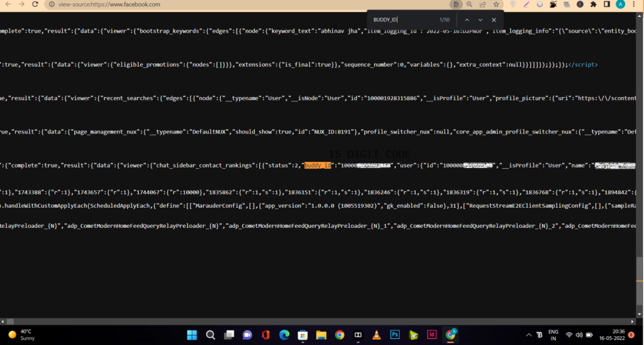Bookmark this page with the star icon
This screenshot has height=345, width=644.
496,4
